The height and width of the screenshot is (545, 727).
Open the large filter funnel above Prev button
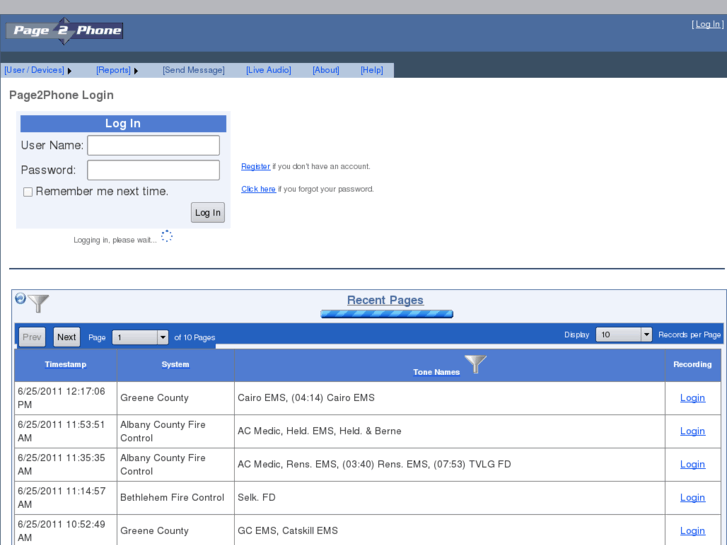click(38, 303)
